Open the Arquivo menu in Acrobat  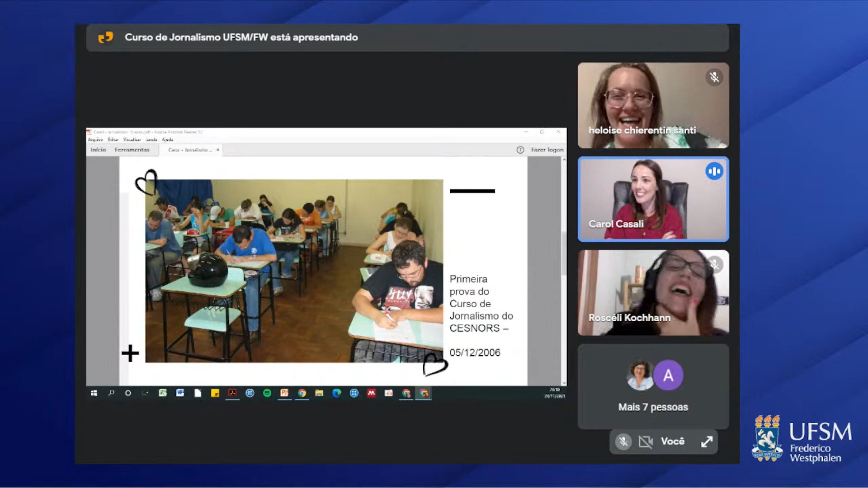[95, 140]
